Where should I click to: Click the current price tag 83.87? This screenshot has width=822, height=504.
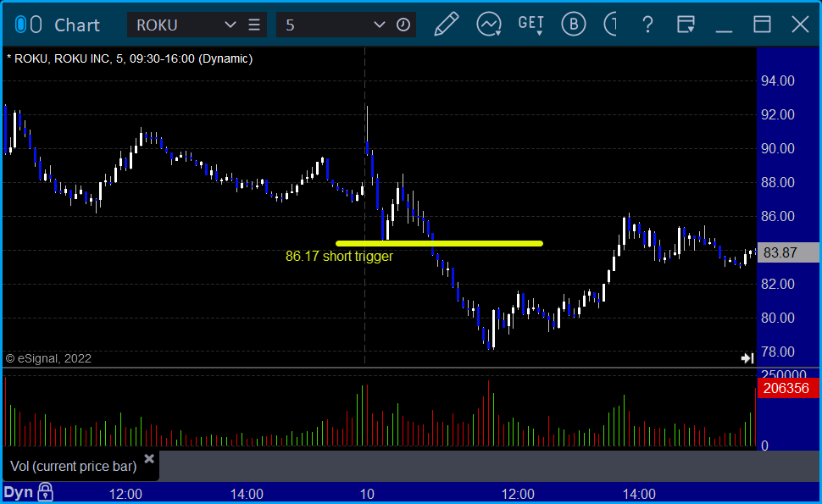point(788,252)
